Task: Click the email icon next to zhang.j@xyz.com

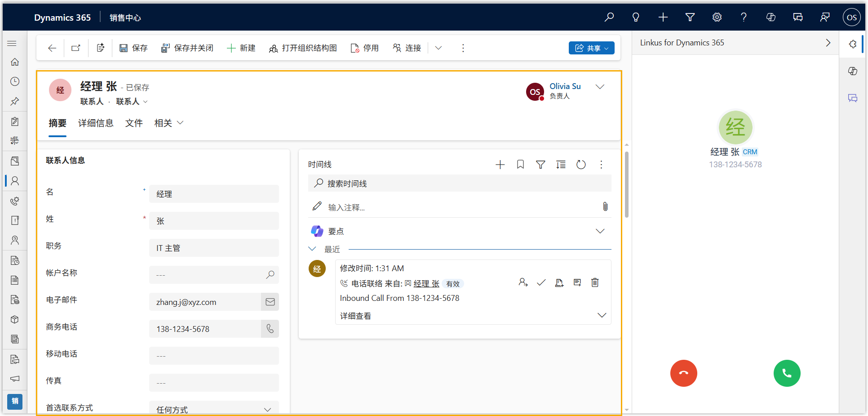Action: click(270, 302)
